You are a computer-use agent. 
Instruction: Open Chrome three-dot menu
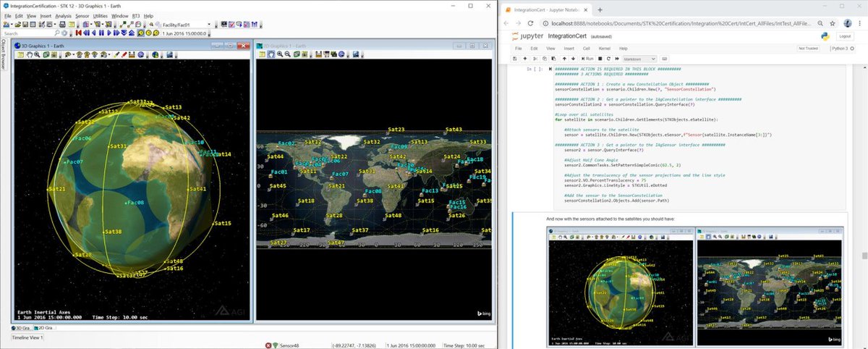860,23
